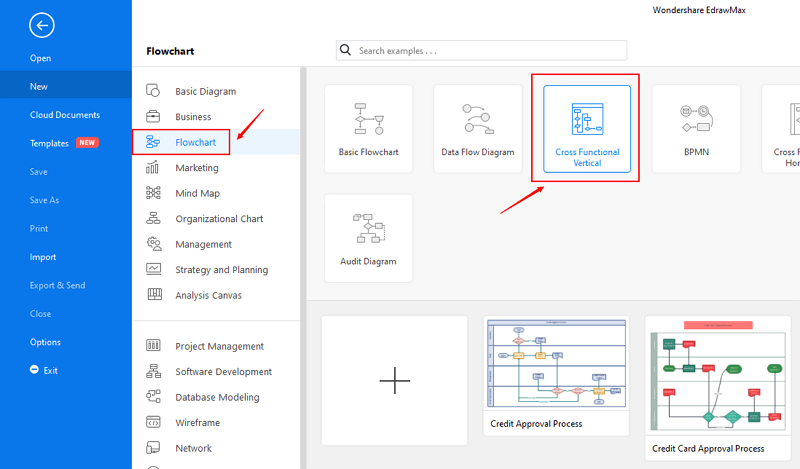Select the Mind Map category label
Viewport: 800px width, 469px height.
pos(197,193)
